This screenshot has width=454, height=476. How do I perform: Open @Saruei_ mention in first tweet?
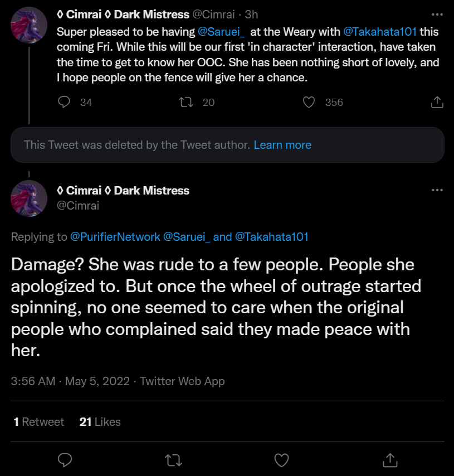(x=221, y=32)
